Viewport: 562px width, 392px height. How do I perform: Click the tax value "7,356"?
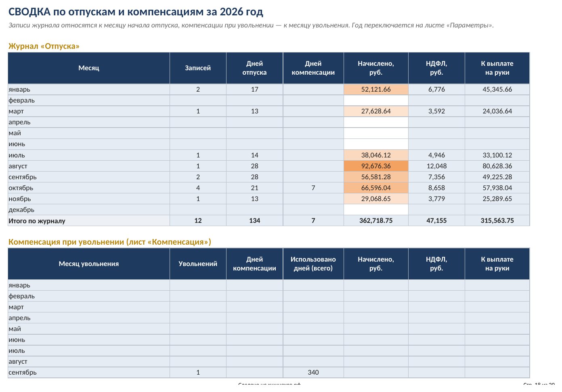(436, 177)
